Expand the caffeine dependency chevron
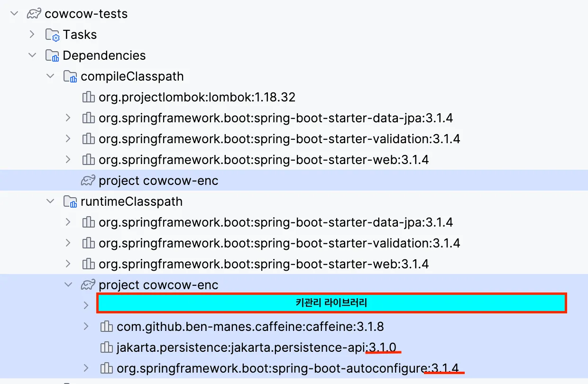 pyautogui.click(x=86, y=326)
